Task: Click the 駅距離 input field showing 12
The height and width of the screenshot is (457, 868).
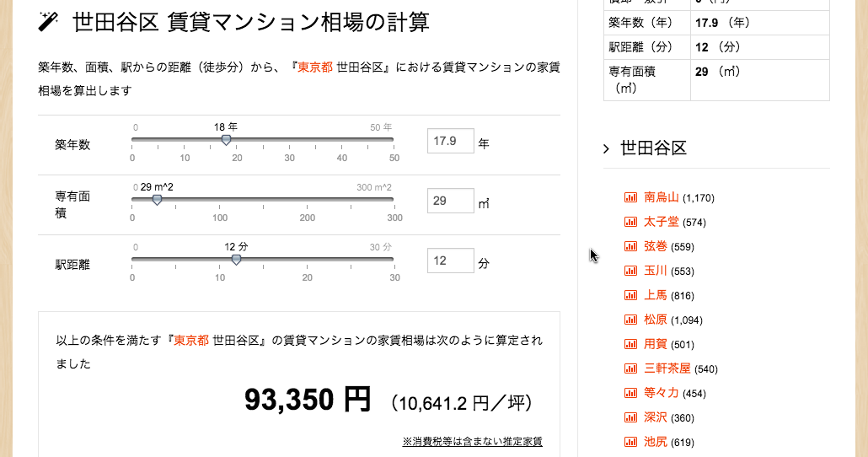Action: click(451, 261)
